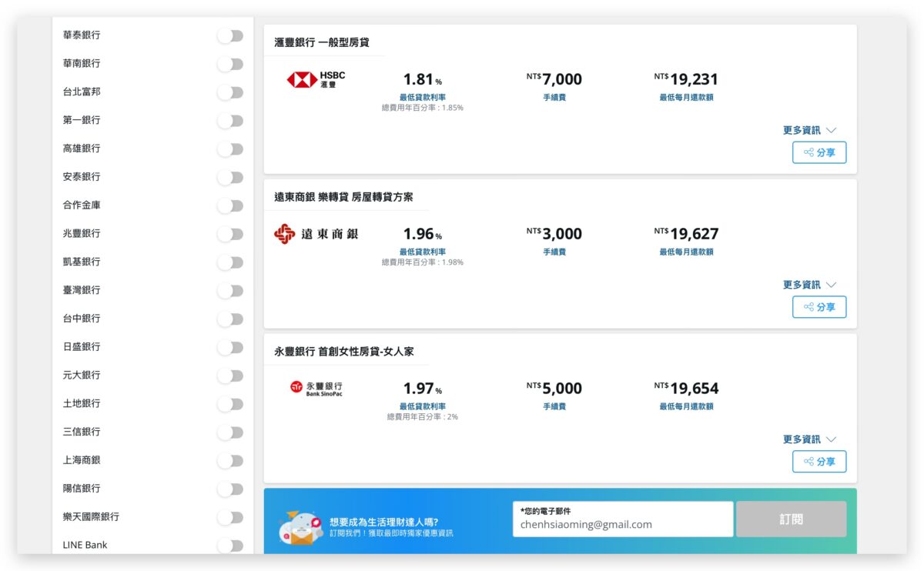Click the NT$19,627 monthly payment amount
Viewport: 924px width, 571px height.
click(x=686, y=234)
